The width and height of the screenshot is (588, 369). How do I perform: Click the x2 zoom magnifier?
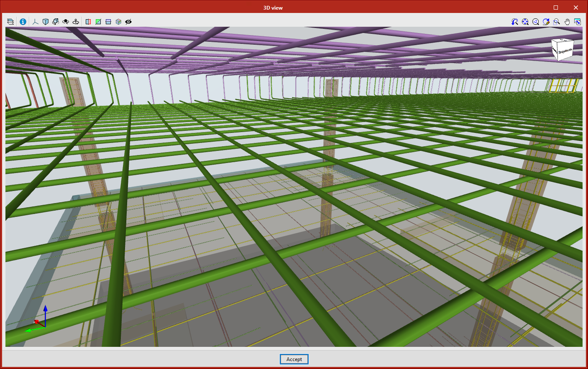pos(536,22)
